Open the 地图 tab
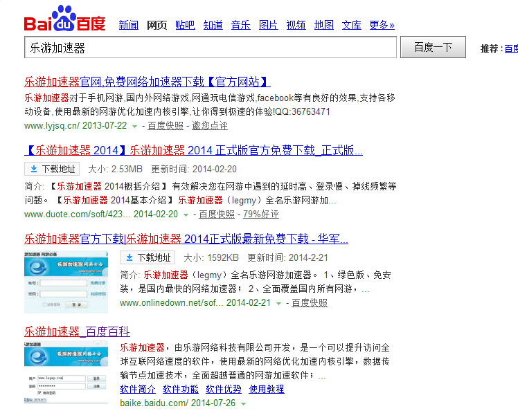This screenshot has width=518, height=420. (324, 25)
